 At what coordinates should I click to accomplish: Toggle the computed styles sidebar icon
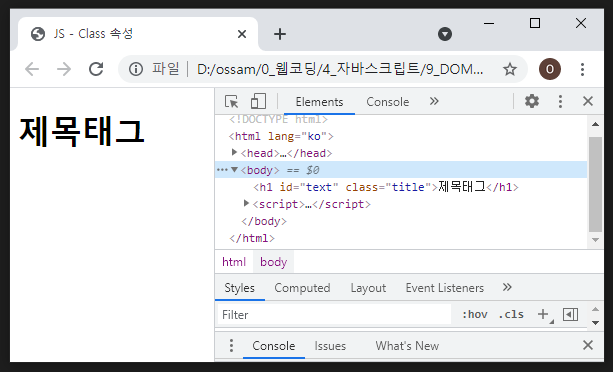tap(570, 314)
